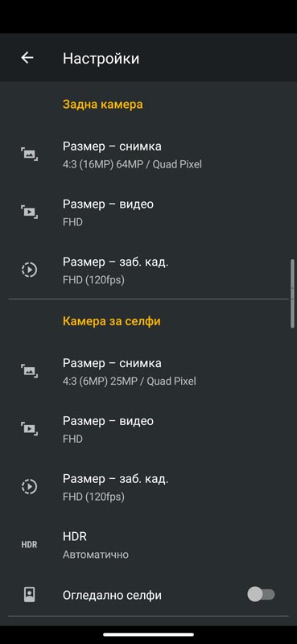
Task: Go back using the arrow icon
Action: click(27, 58)
